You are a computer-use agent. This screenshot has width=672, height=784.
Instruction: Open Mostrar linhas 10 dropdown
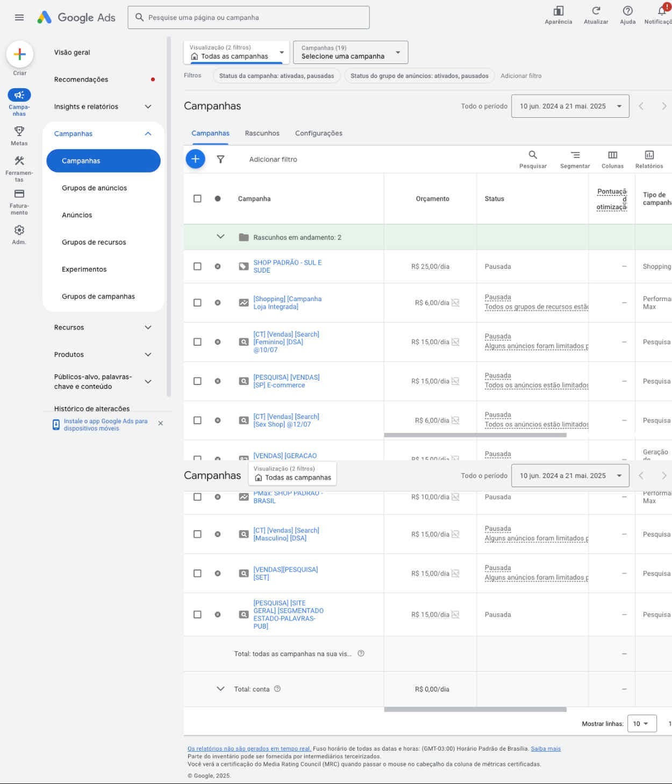pos(641,724)
